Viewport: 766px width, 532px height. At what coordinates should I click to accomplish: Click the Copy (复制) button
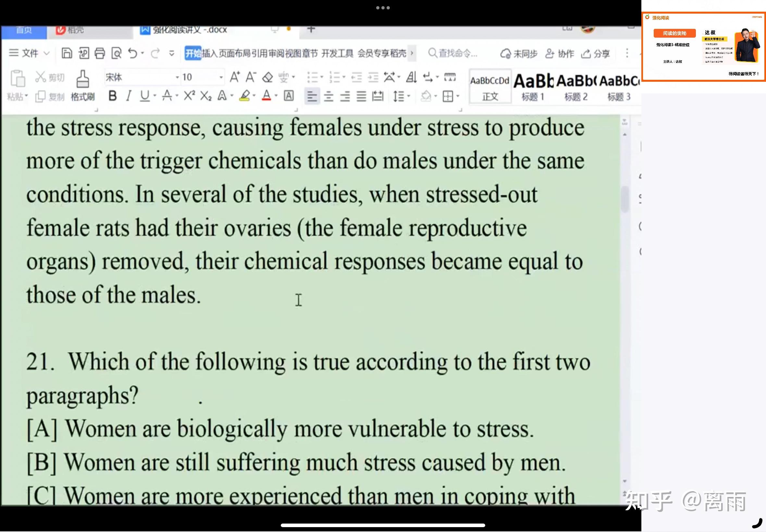pyautogui.click(x=50, y=97)
